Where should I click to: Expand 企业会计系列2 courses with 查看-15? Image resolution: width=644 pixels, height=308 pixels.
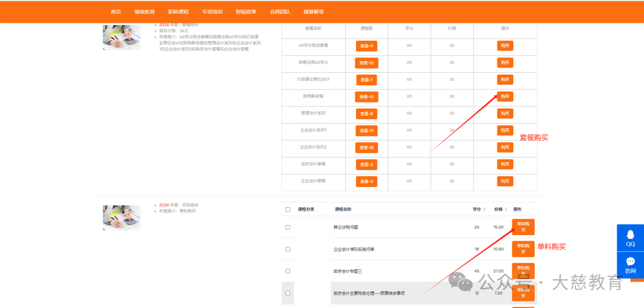click(366, 147)
